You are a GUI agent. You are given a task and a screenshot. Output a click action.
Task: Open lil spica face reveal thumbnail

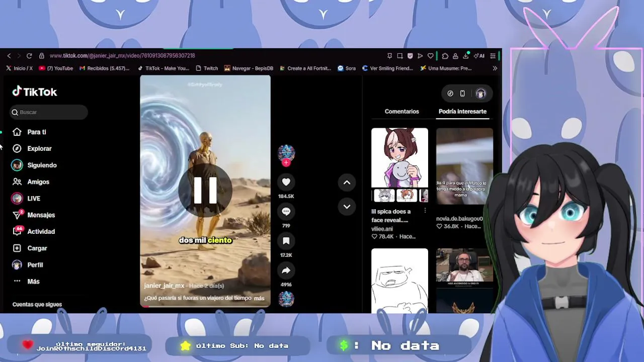coord(399,165)
